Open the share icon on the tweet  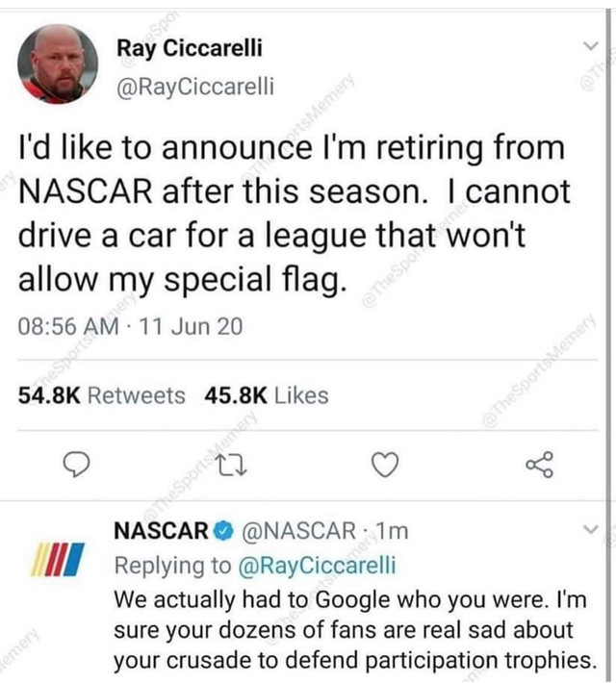click(x=541, y=466)
